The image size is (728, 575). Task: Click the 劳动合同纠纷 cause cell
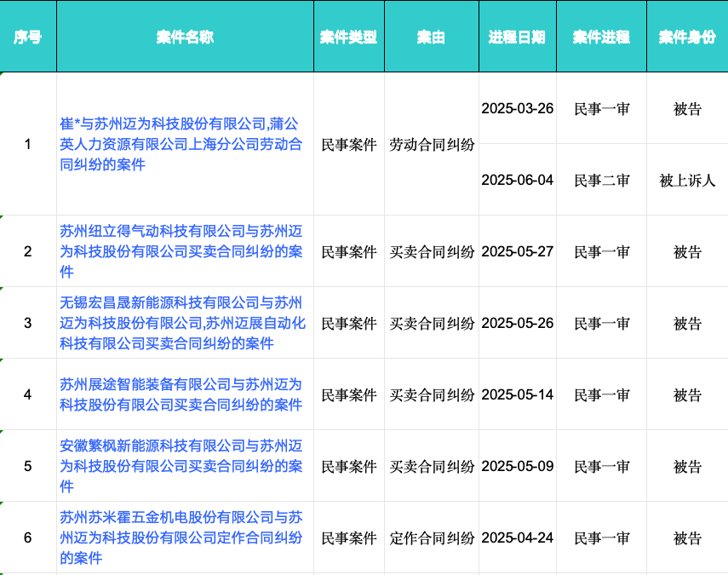432,145
